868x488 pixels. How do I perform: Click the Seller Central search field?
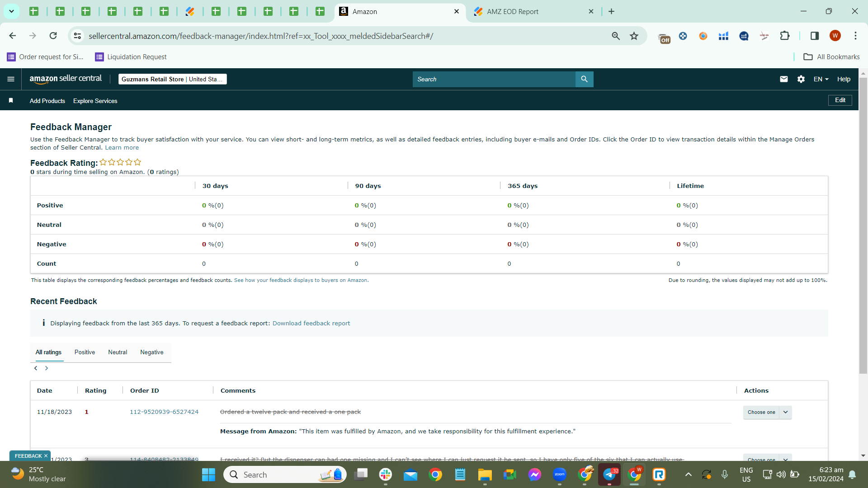(x=494, y=79)
